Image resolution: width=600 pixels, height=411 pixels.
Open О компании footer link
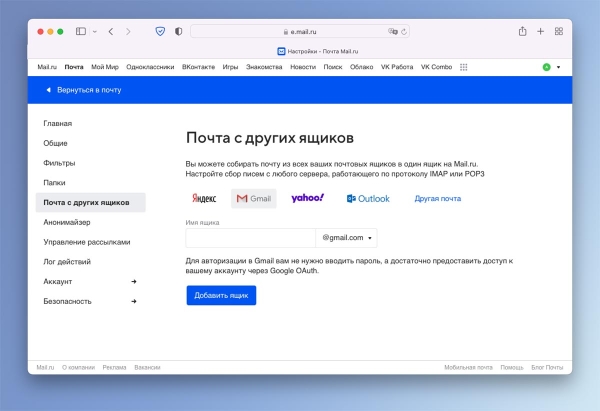coord(78,367)
